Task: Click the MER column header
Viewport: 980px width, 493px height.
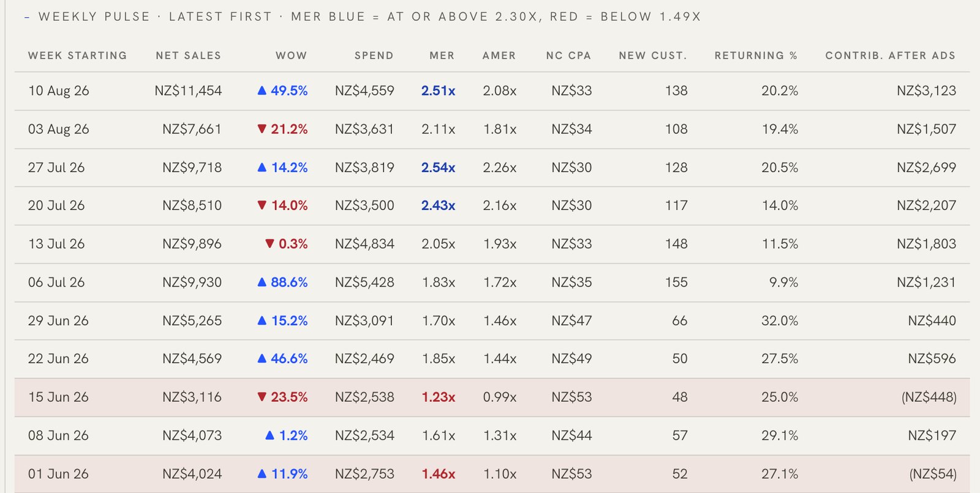Action: pos(442,56)
